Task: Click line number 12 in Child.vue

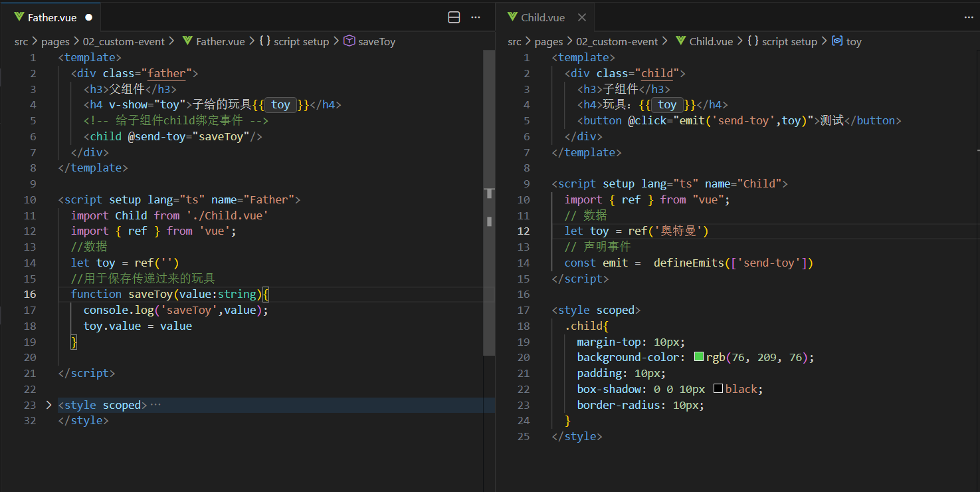Action: tap(524, 231)
